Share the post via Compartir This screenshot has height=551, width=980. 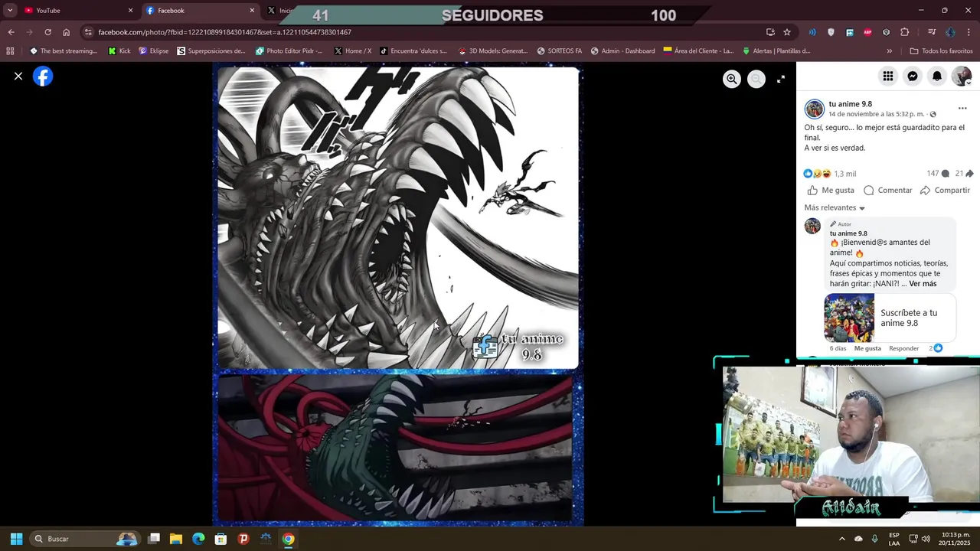[945, 191]
